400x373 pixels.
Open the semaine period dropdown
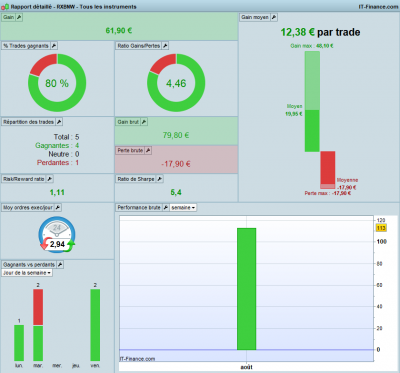pos(183,208)
